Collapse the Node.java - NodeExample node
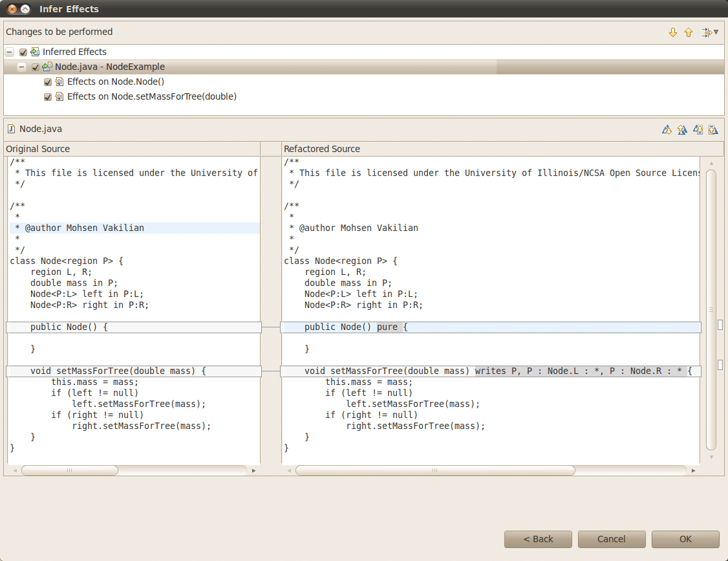 click(22, 67)
